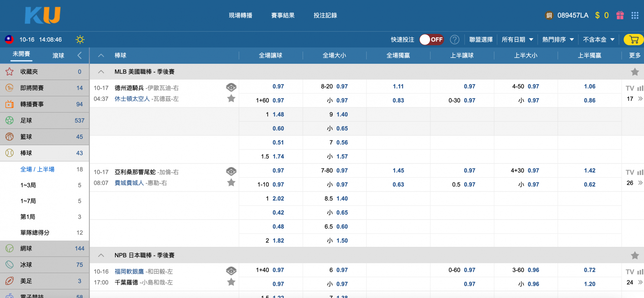644x298 pixels.
Task: Select 單隊總得分 submenu item
Action: [x=35, y=232]
